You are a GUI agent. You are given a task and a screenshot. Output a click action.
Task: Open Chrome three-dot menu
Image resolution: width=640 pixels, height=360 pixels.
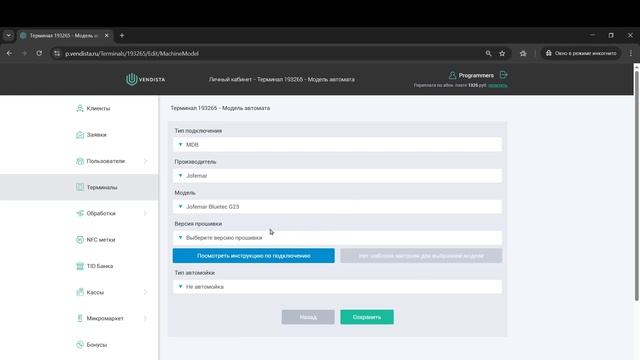coord(631,53)
